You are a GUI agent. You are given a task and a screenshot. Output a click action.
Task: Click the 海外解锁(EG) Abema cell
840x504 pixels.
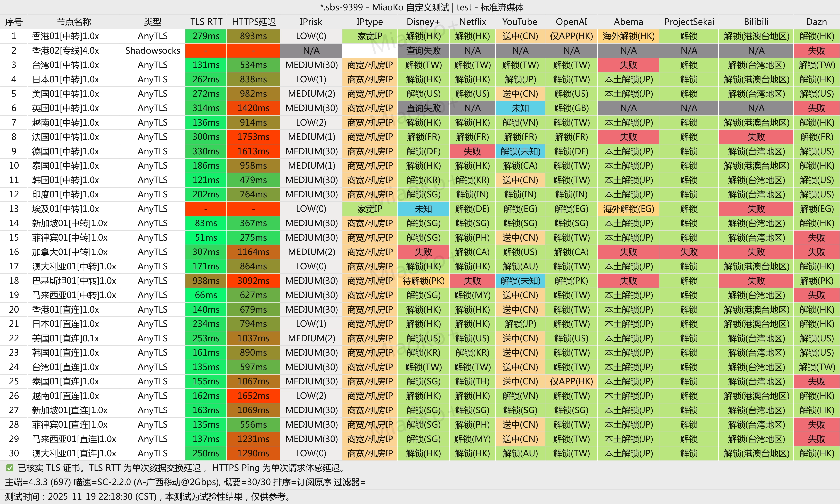628,209
